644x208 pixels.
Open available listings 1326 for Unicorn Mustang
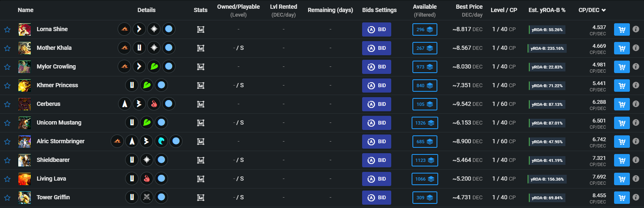click(x=424, y=123)
